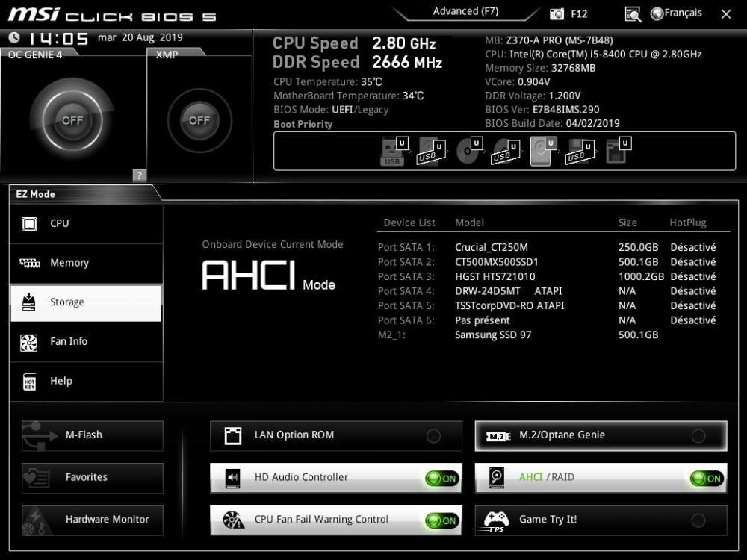Screen dimensions: 747x560
Task: Open the Favorites menu
Action: (92, 478)
